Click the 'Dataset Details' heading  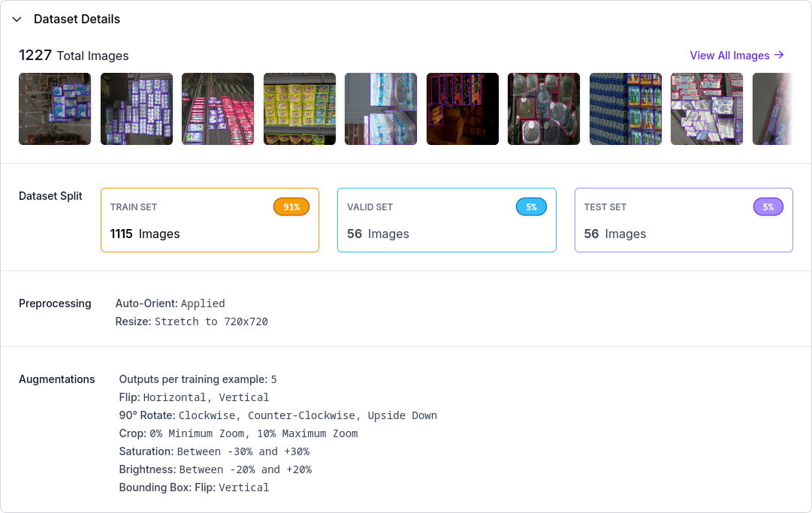tap(77, 20)
